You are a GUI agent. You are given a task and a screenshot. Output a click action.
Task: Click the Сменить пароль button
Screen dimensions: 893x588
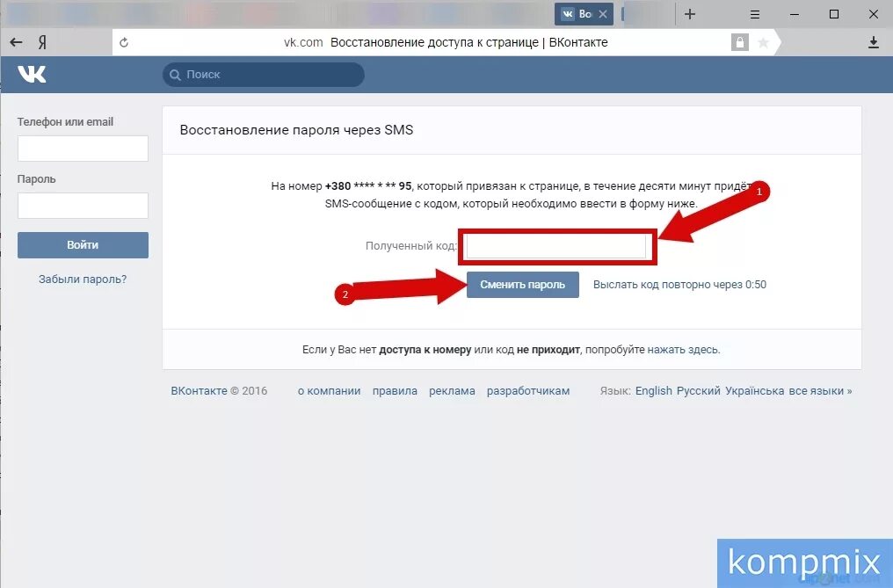(x=523, y=284)
